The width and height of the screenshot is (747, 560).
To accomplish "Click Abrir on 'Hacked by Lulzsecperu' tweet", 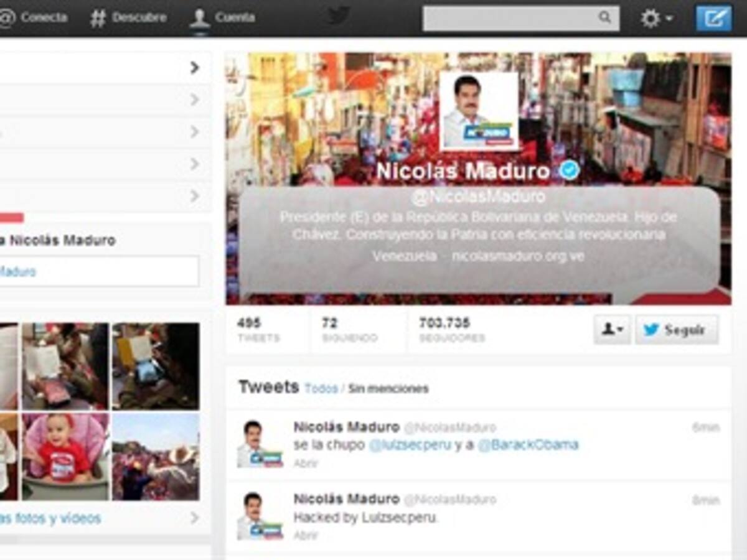I will pos(306,535).
